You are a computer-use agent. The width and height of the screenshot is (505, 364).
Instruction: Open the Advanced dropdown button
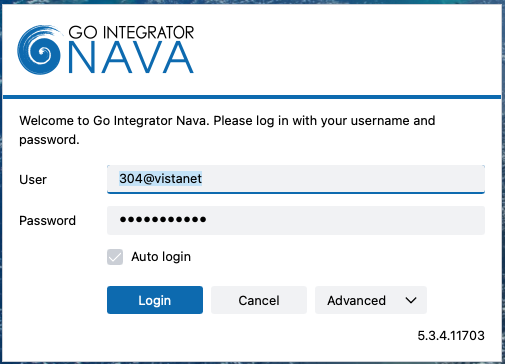371,300
